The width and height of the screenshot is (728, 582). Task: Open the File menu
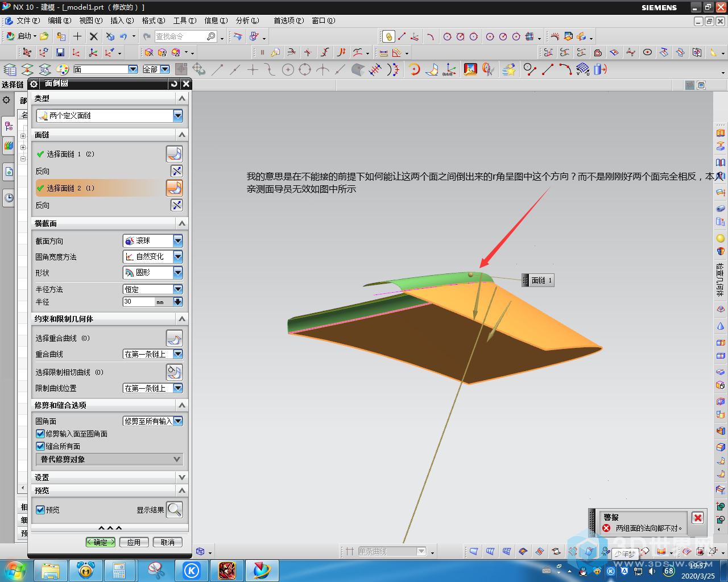[28, 20]
